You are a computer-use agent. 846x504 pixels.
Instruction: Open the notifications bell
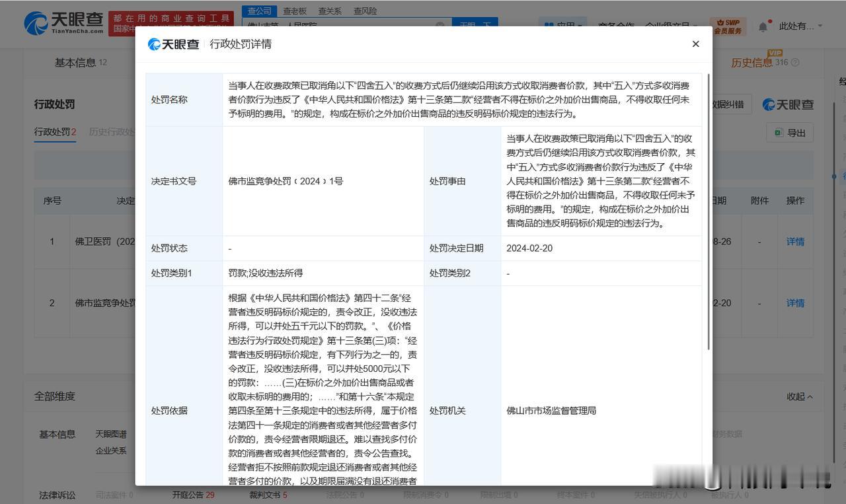click(763, 26)
